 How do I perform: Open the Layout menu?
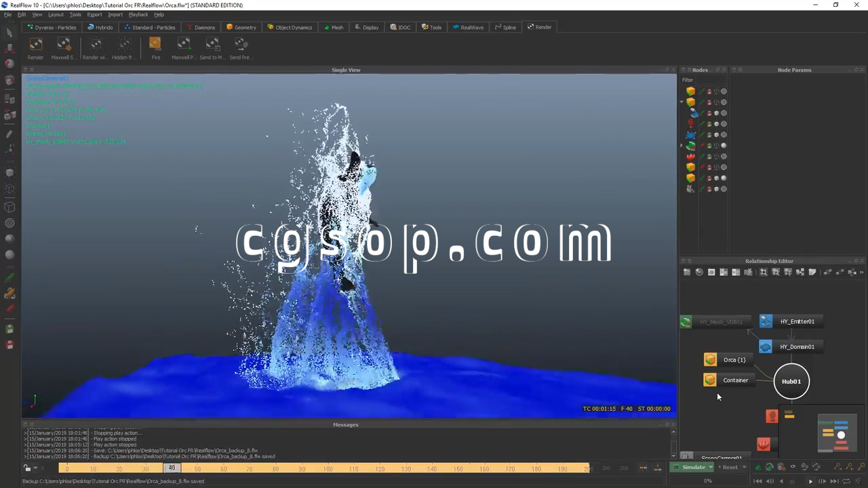point(56,14)
